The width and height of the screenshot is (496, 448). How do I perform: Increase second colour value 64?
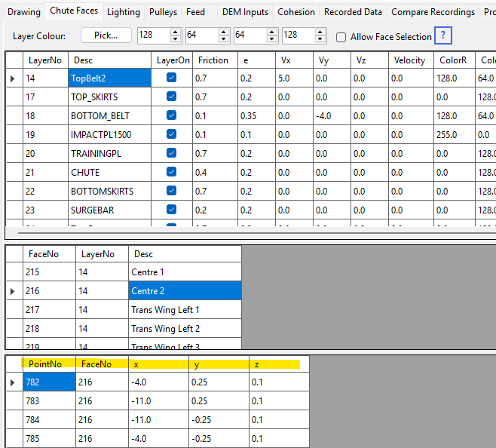coord(223,32)
